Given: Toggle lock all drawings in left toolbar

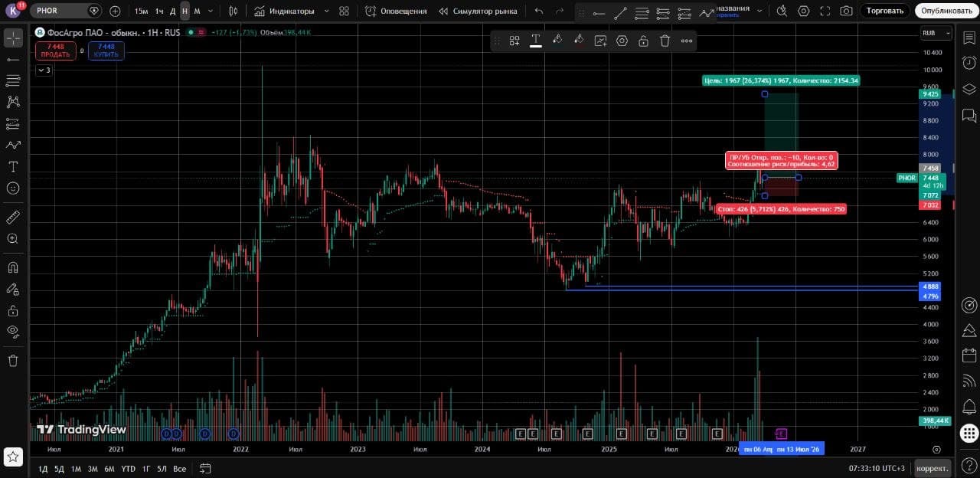Looking at the screenshot, I should (x=13, y=310).
